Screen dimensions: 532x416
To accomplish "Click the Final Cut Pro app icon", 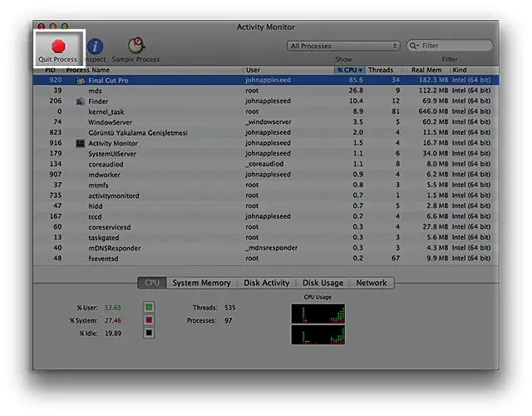I will pyautogui.click(x=81, y=81).
